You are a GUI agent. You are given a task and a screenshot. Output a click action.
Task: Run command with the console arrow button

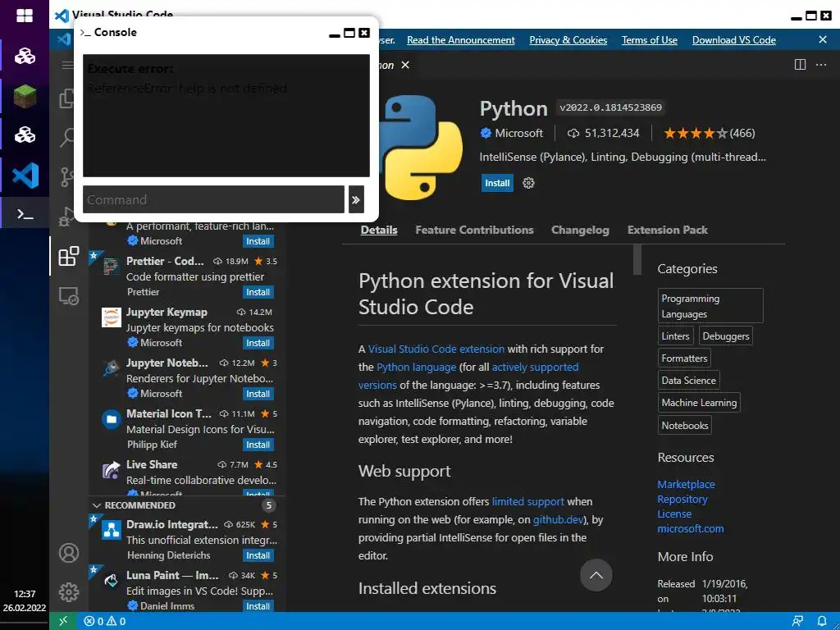[356, 200]
